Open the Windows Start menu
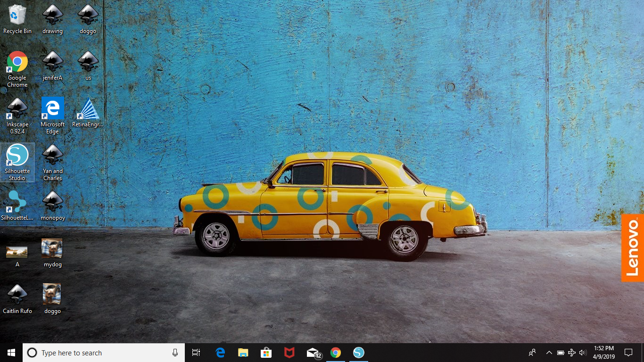This screenshot has width=644, height=362. [x=11, y=353]
